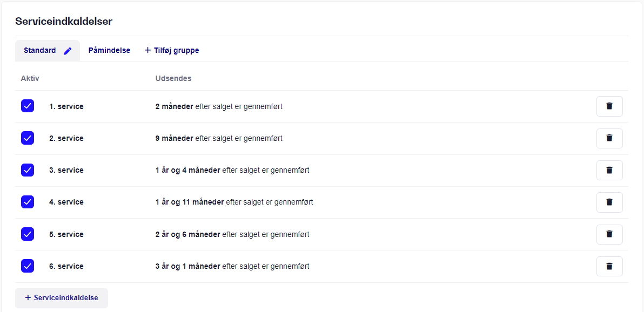This screenshot has width=644, height=312.
Task: Select the Standard tab
Action: click(40, 51)
